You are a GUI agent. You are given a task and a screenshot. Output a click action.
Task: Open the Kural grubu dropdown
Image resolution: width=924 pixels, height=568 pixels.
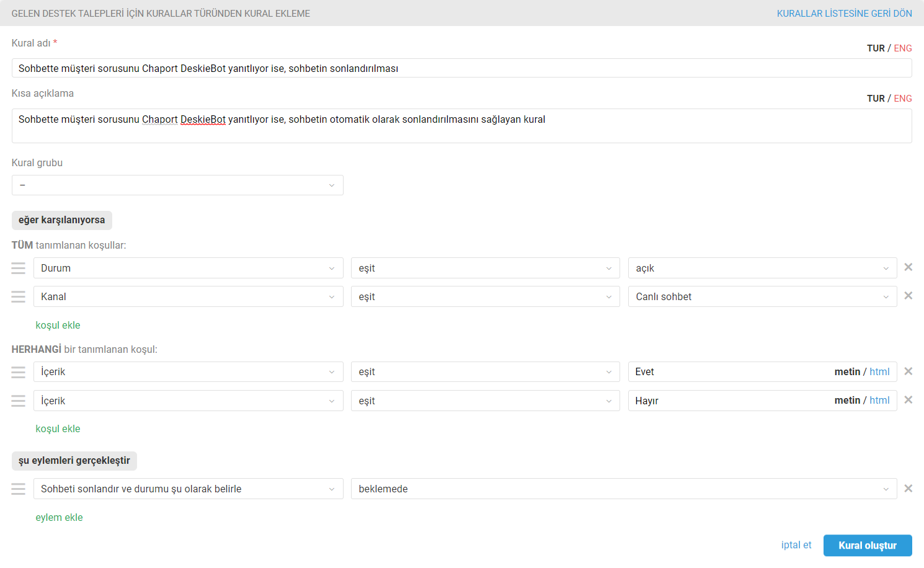point(177,185)
